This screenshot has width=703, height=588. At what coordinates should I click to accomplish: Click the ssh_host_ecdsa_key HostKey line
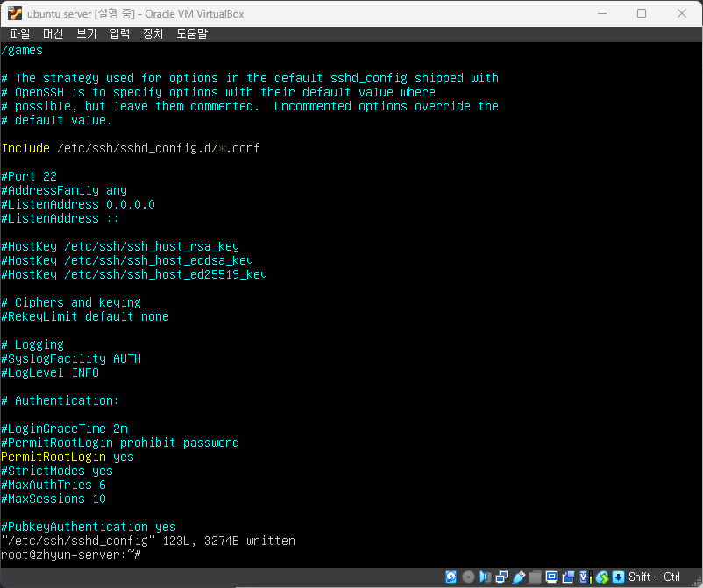click(x=127, y=260)
